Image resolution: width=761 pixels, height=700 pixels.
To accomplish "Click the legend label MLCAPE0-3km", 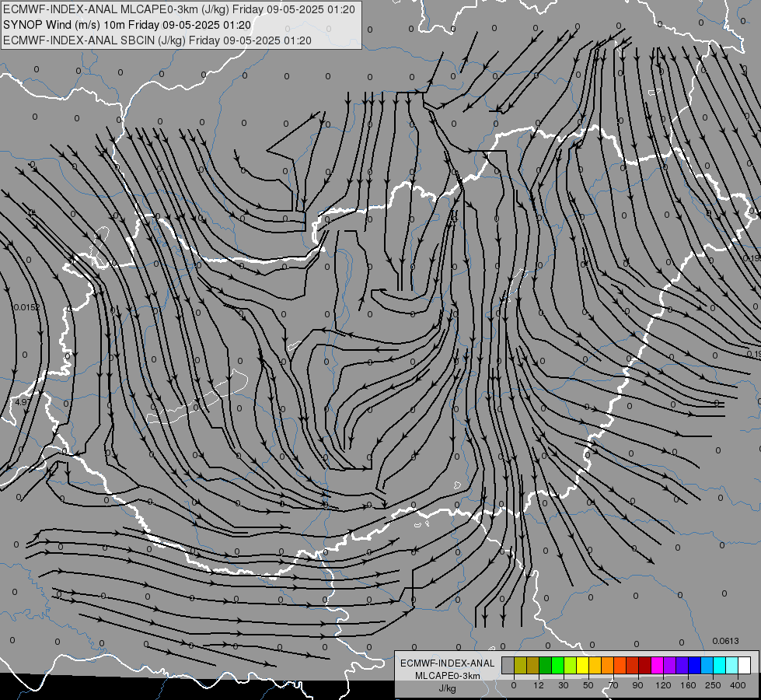I will [448, 676].
